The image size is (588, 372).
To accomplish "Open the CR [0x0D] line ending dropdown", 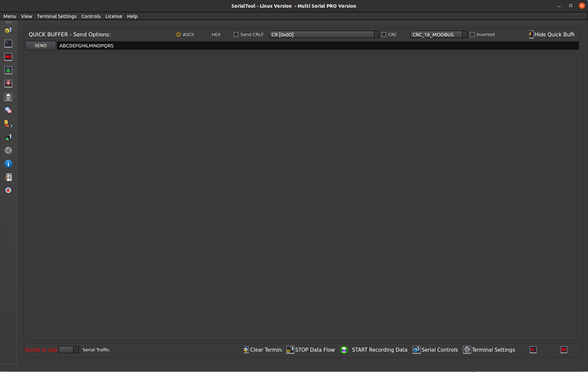I will pyautogui.click(x=324, y=35).
